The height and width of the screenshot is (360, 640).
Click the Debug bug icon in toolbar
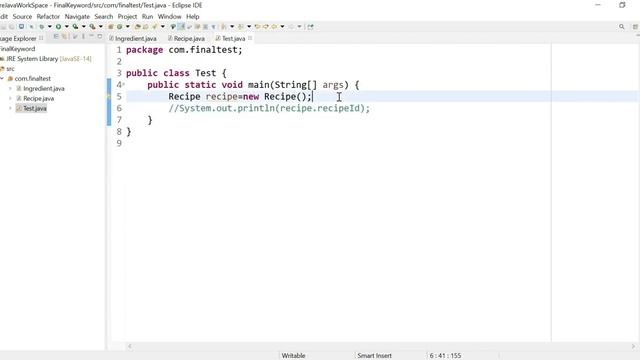(41, 27)
